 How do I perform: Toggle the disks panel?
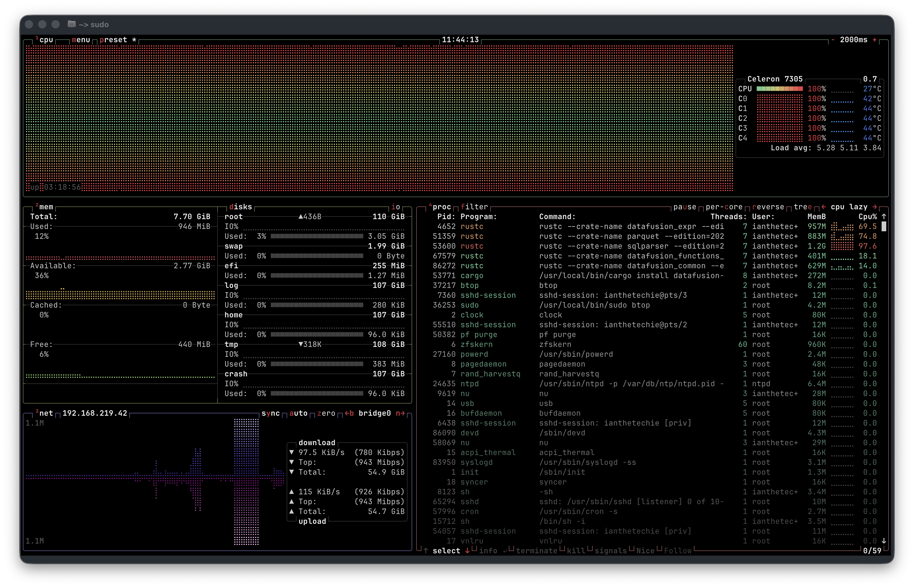tap(241, 207)
